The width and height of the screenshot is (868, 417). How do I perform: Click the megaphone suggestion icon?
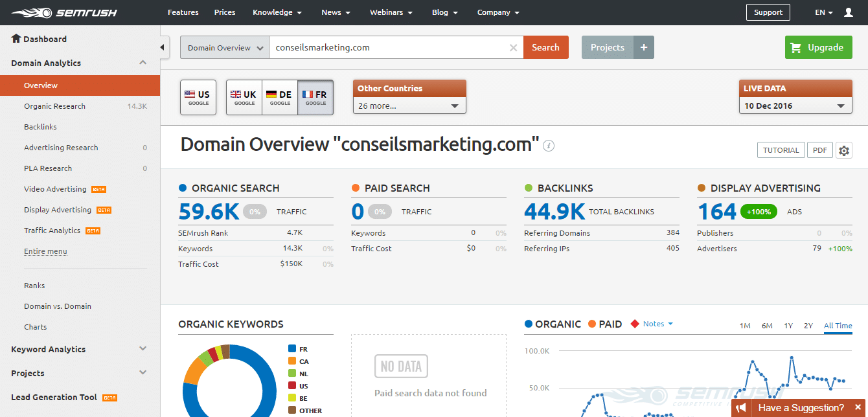(x=741, y=408)
